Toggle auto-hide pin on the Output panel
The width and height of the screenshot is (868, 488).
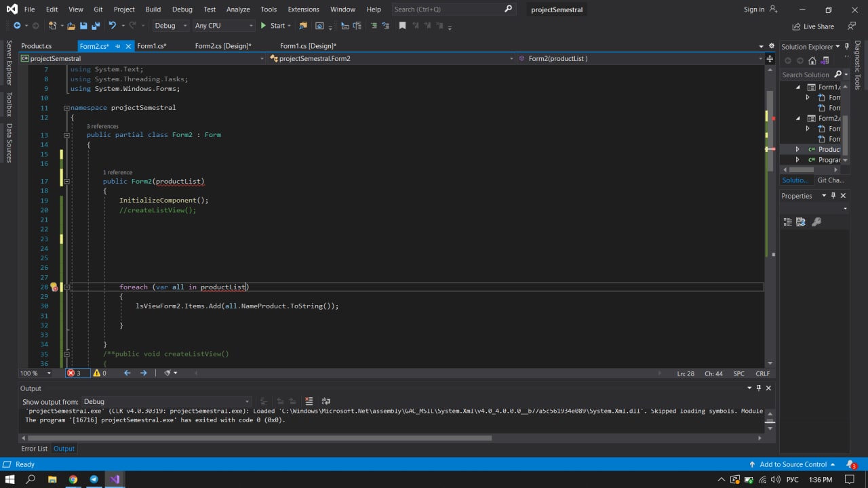[759, 388]
